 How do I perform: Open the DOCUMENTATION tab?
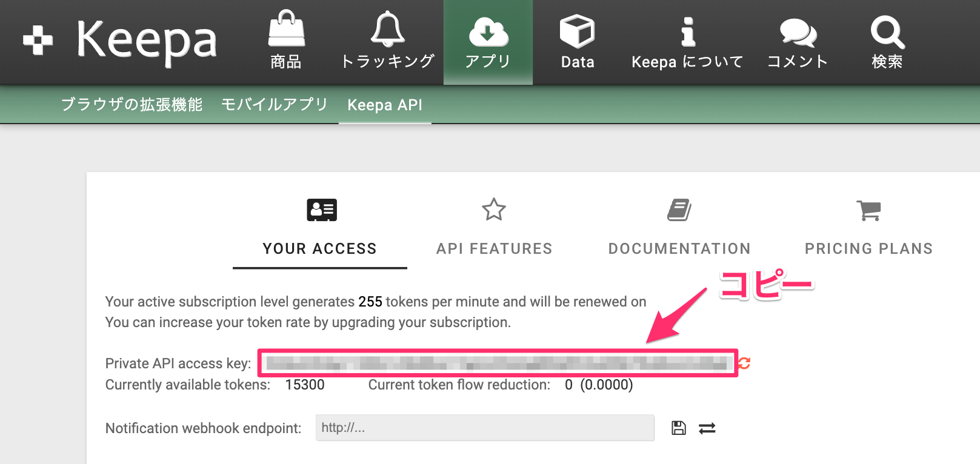tap(679, 230)
